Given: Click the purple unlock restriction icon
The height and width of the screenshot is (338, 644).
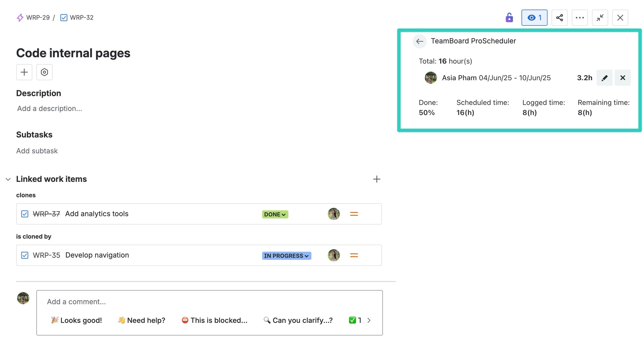Looking at the screenshot, I should point(509,18).
